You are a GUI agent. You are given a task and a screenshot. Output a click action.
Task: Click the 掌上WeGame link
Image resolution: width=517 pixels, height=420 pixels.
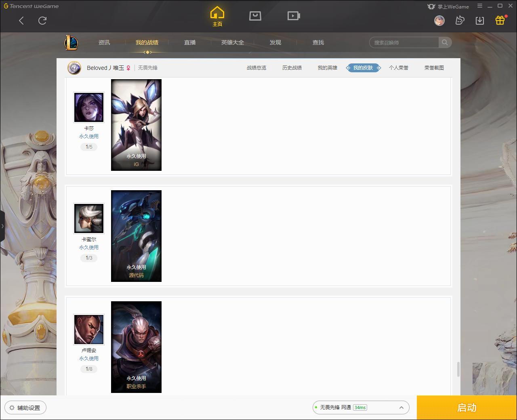[x=453, y=6]
